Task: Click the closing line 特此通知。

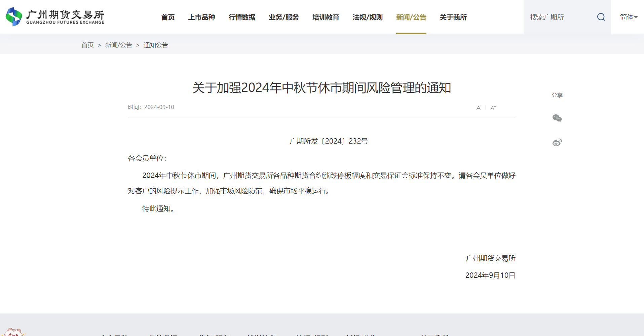Action: click(x=158, y=208)
